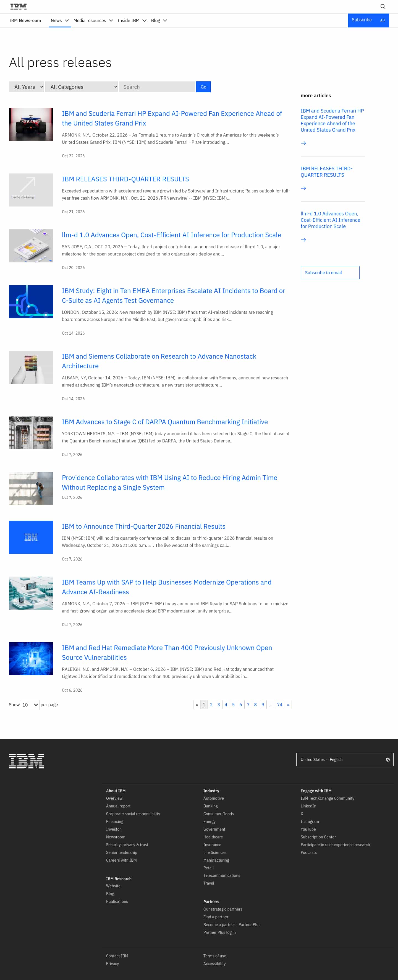Open Providence Collaborates with IBM article
The height and width of the screenshot is (980, 398).
[169, 482]
